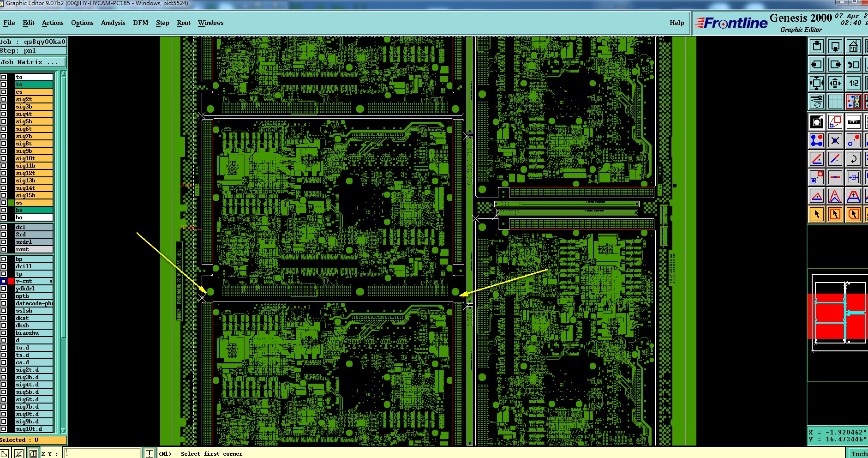Image resolution: width=868 pixels, height=458 pixels.
Task: Click the black-and-white feature display icon
Action: coord(817,122)
